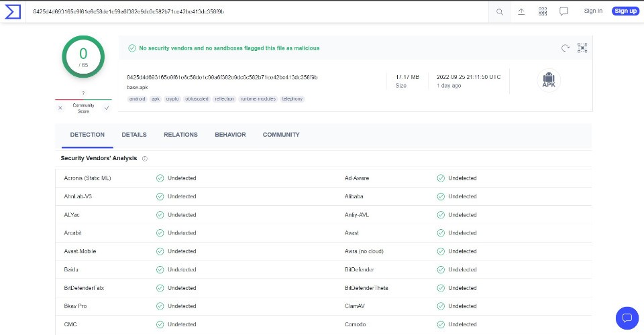Click the hash search input field

click(x=257, y=11)
